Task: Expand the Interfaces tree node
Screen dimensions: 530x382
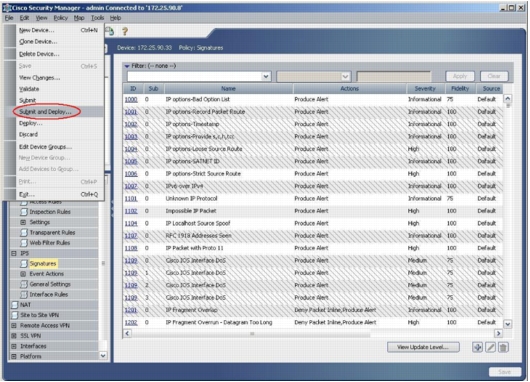Action: pos(14,346)
